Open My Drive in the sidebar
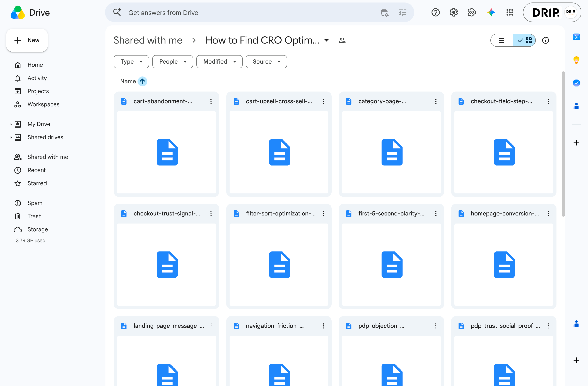The image size is (588, 386). 39,124
